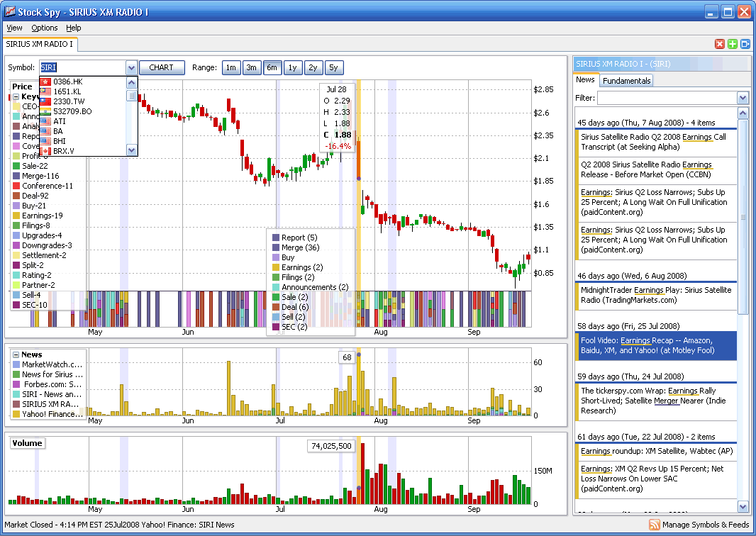Click symbol list scroll up arrow
Image resolution: width=756 pixels, height=536 pixels.
tap(132, 83)
